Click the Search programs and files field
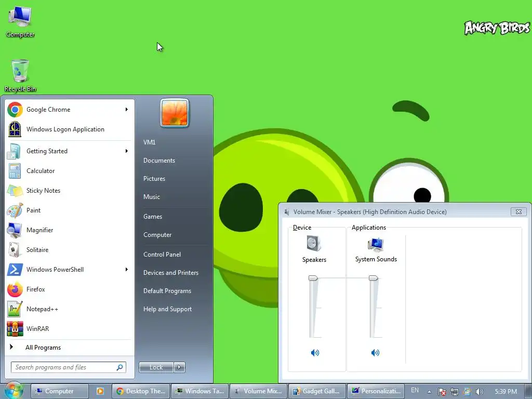 click(x=68, y=367)
